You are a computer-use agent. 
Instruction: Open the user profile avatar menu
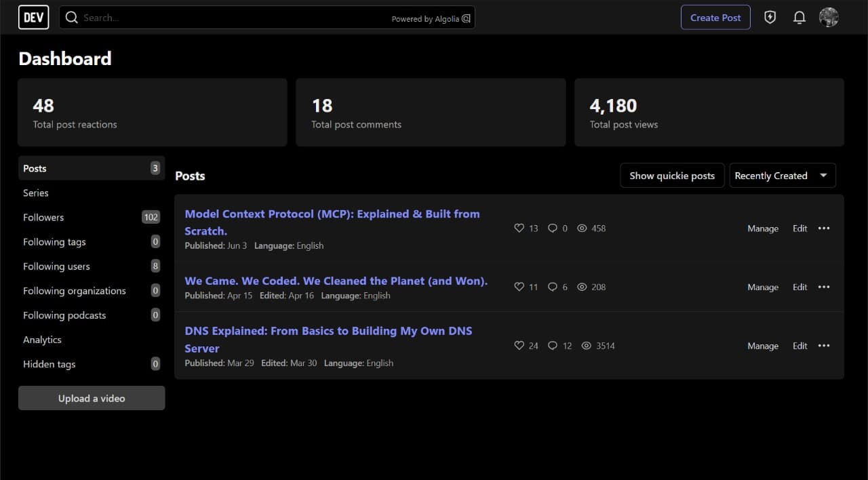(829, 18)
